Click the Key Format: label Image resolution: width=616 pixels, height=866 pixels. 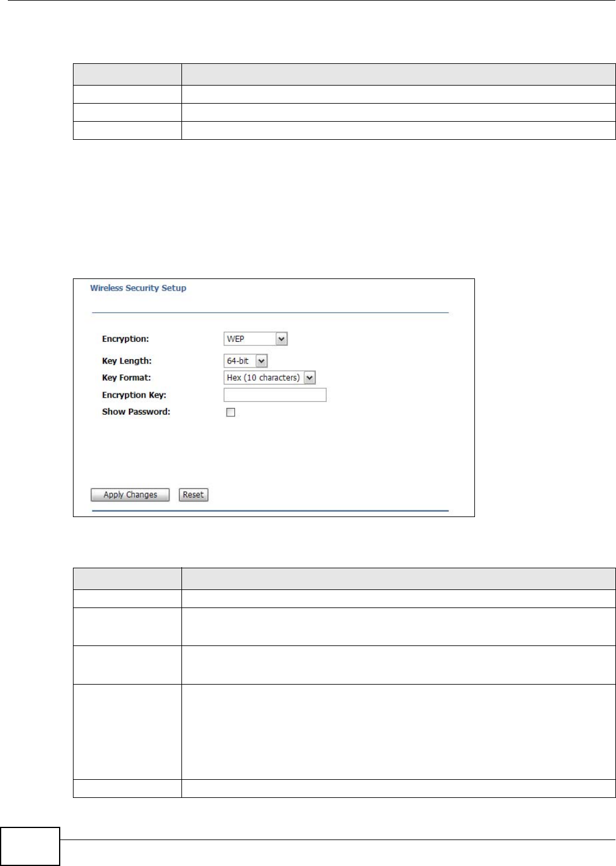127,378
